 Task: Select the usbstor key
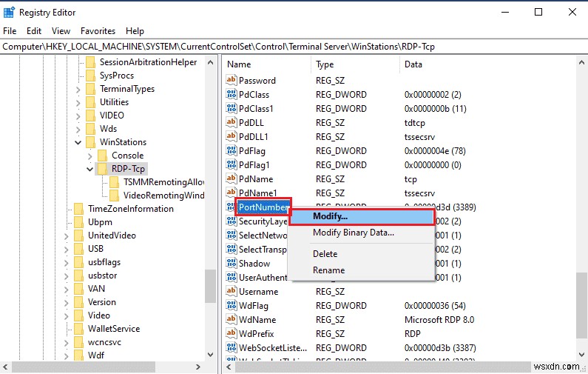(x=102, y=276)
